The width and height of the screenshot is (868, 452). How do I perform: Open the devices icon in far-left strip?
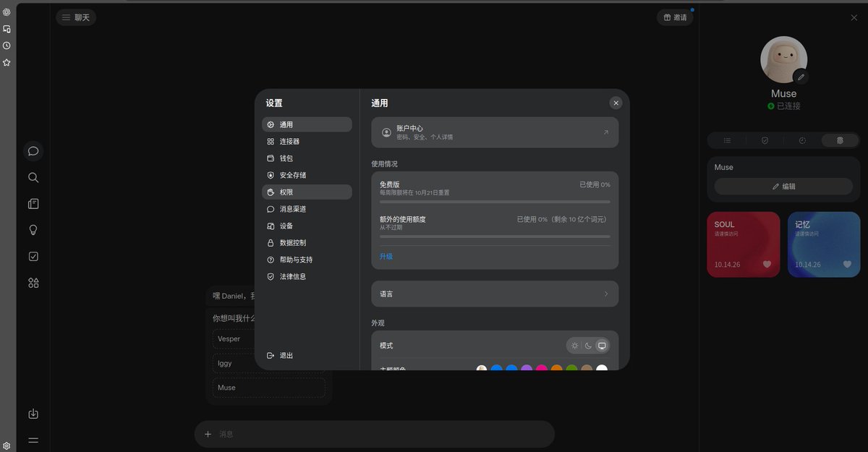[x=7, y=29]
